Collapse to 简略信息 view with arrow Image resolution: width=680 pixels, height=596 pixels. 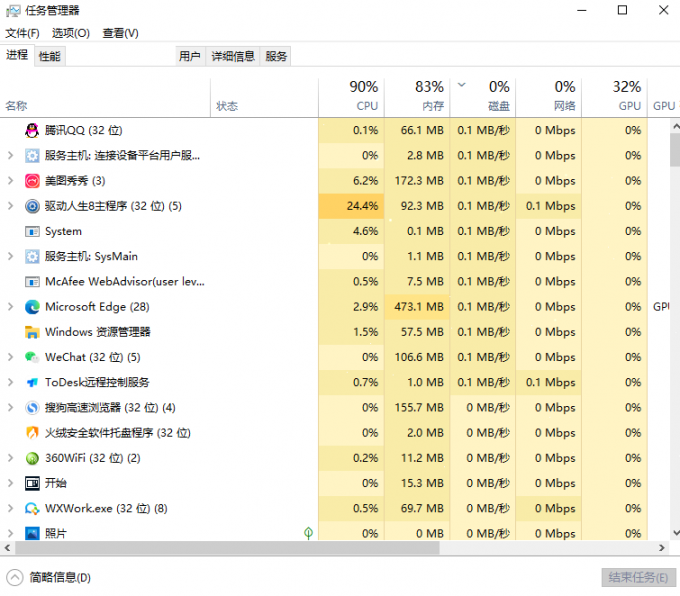coord(14,577)
